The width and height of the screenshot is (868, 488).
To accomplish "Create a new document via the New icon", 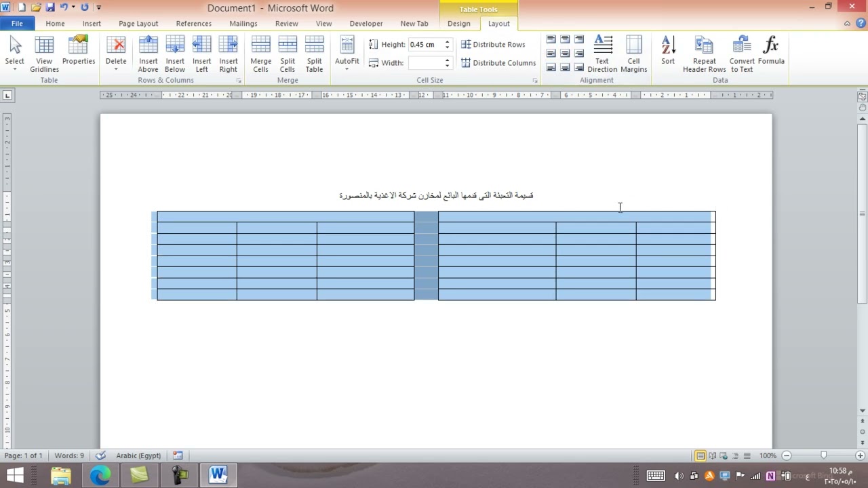I will (x=22, y=7).
